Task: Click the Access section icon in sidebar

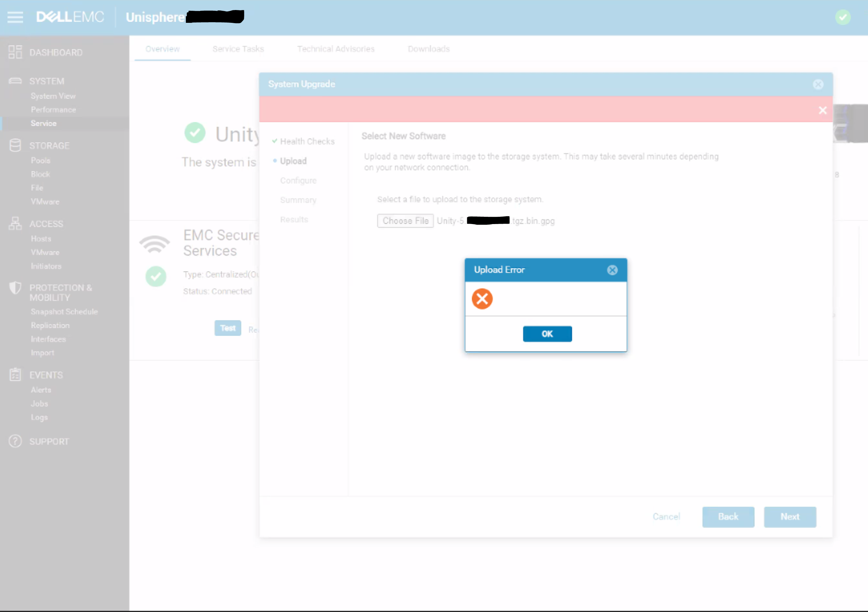Action: point(15,223)
